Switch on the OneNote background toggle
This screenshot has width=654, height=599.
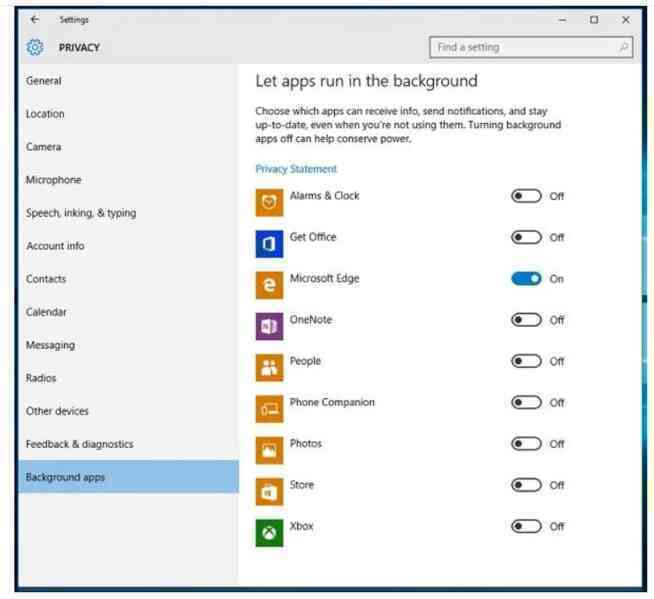coord(526,320)
